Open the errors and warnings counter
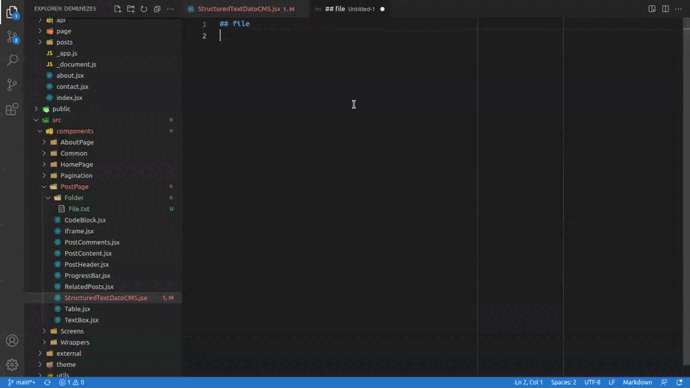 72,382
